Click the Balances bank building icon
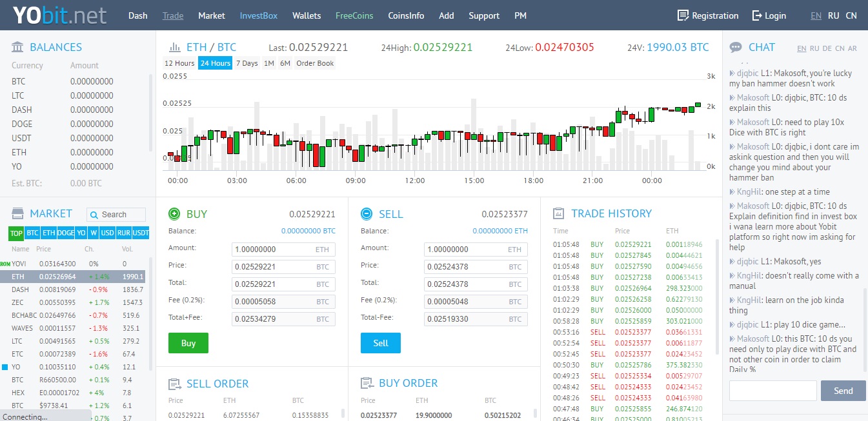The width and height of the screenshot is (868, 421). (18, 47)
